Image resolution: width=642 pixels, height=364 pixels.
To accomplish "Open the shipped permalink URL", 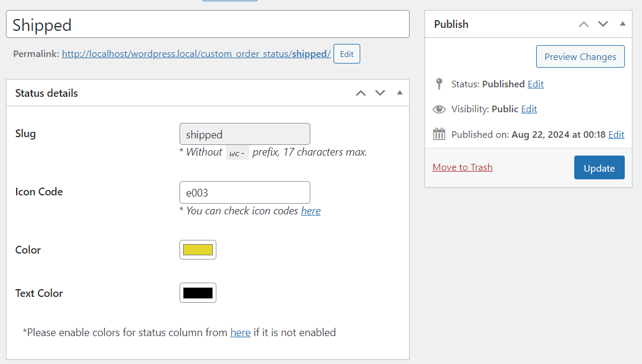I will (196, 54).
